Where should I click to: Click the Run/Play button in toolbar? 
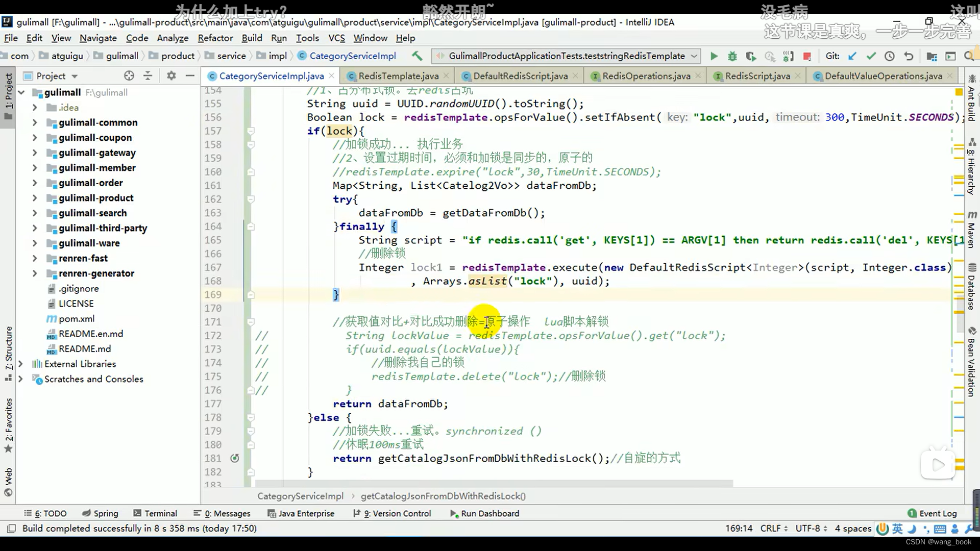tap(714, 56)
